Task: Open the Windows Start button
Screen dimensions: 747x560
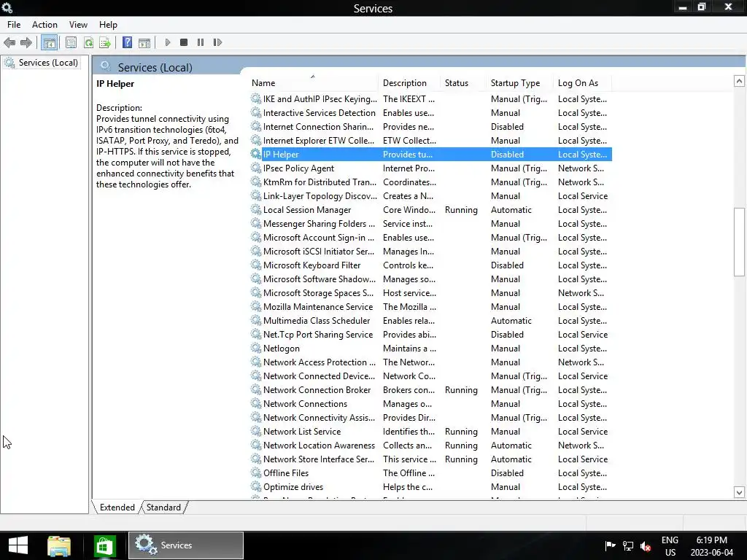Action: (x=18, y=545)
